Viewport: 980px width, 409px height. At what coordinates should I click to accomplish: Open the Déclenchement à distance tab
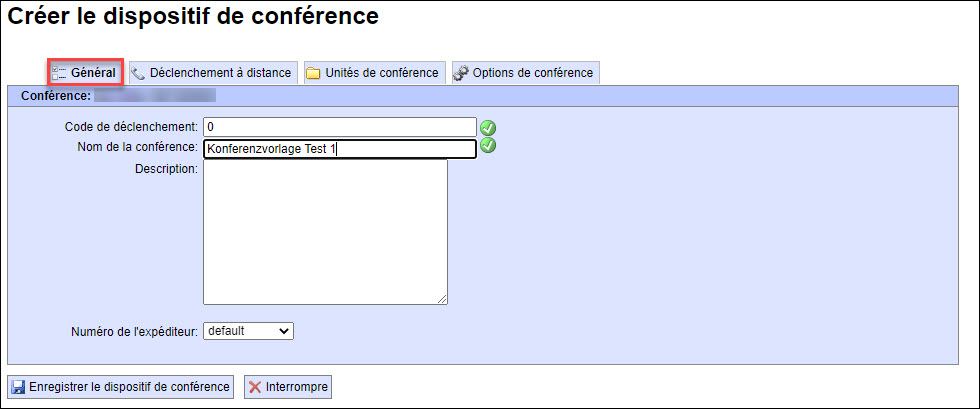click(x=214, y=73)
